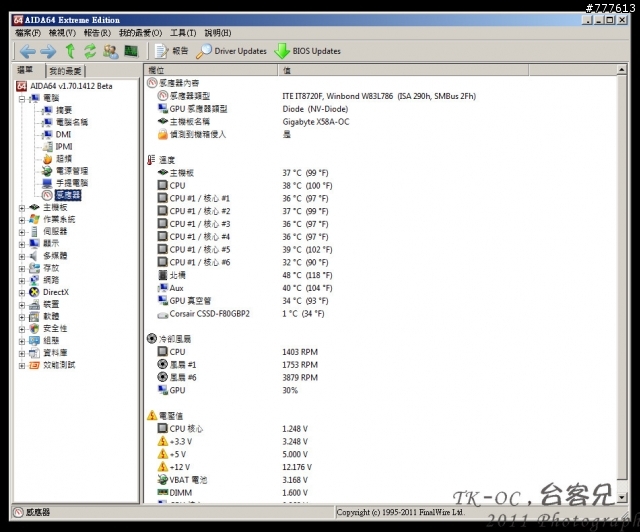Select the Corsair CSSD-F80GBP2 row

point(241,314)
